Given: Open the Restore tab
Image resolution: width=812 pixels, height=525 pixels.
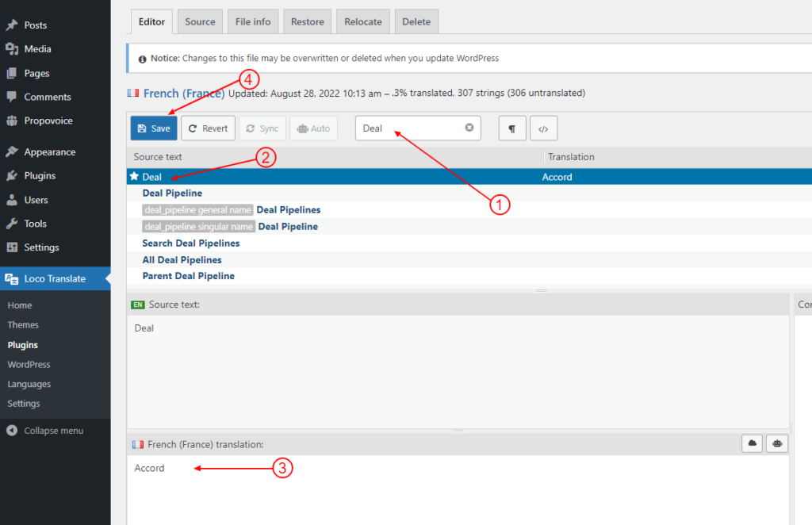Looking at the screenshot, I should tap(307, 21).
